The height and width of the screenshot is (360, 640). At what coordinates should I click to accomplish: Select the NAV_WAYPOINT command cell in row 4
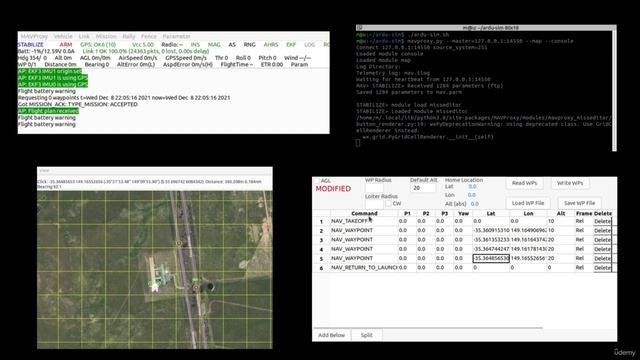point(364,249)
